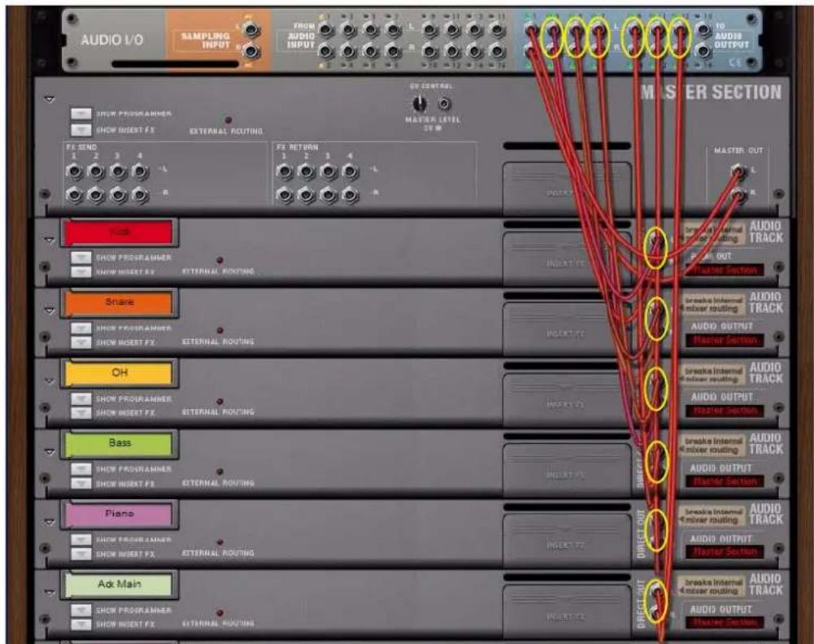Click the Master Out L jack
Image resolution: width=814 pixels, height=644 pixels.
click(x=737, y=171)
